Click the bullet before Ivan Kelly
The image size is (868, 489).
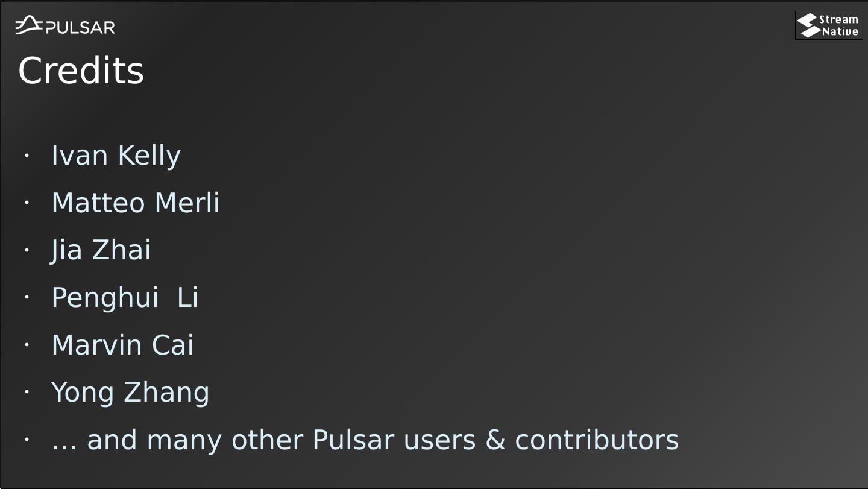[x=27, y=156]
